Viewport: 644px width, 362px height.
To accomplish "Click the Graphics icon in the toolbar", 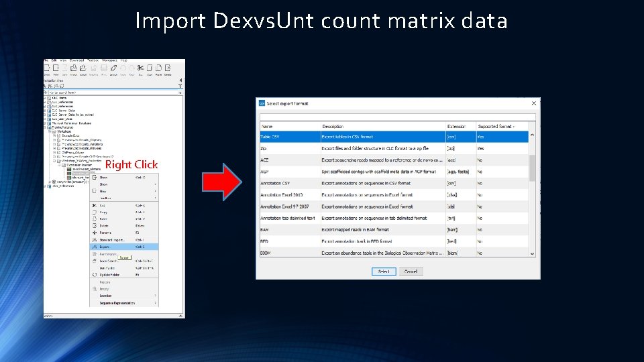I will [94, 68].
